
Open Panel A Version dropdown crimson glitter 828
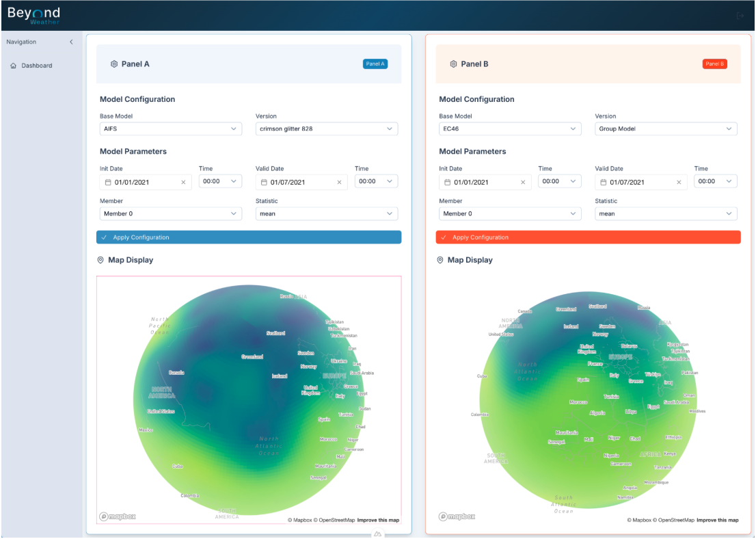coord(327,129)
